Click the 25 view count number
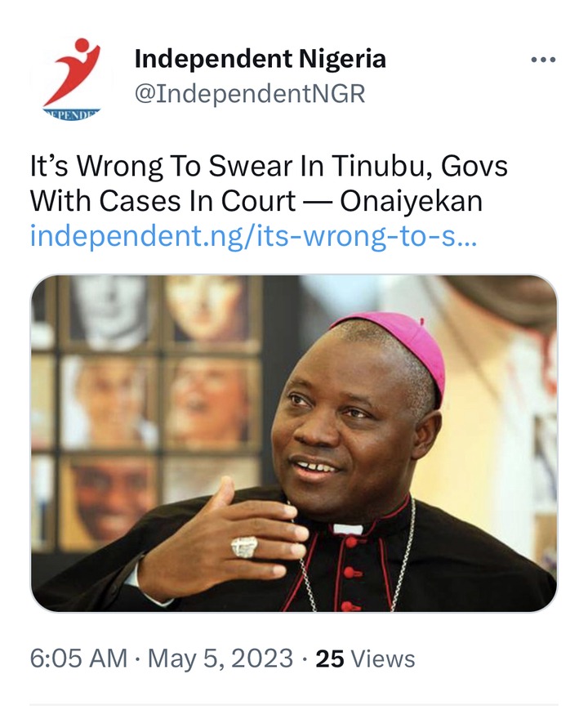This screenshot has height=710, width=588. (330, 659)
